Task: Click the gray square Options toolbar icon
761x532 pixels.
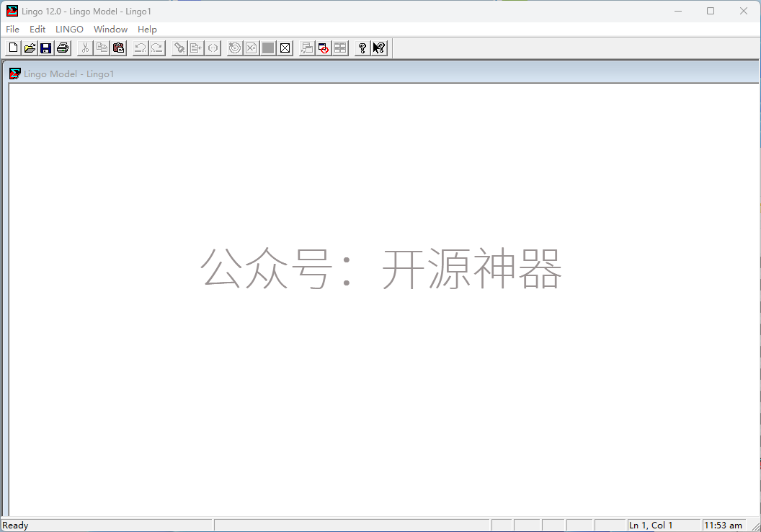Action: click(268, 48)
